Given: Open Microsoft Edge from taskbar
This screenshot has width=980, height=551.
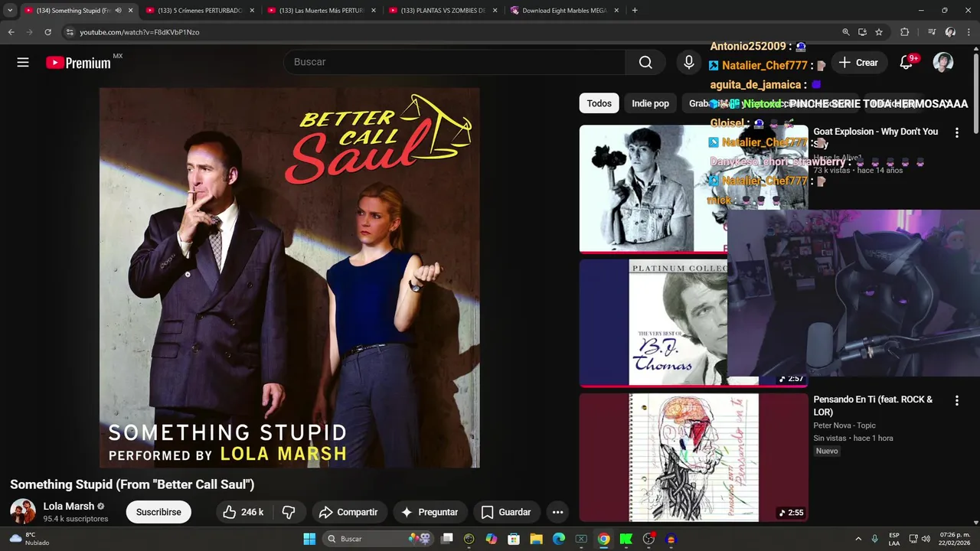Looking at the screenshot, I should (559, 539).
